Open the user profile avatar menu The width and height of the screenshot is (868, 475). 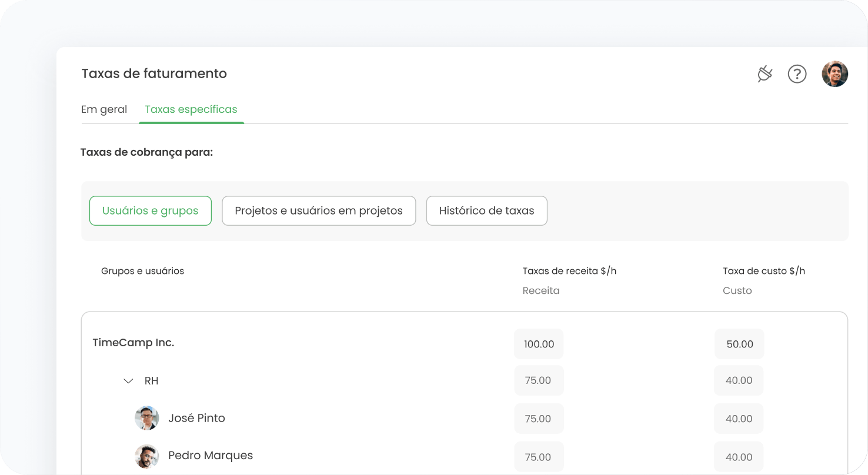coord(834,74)
